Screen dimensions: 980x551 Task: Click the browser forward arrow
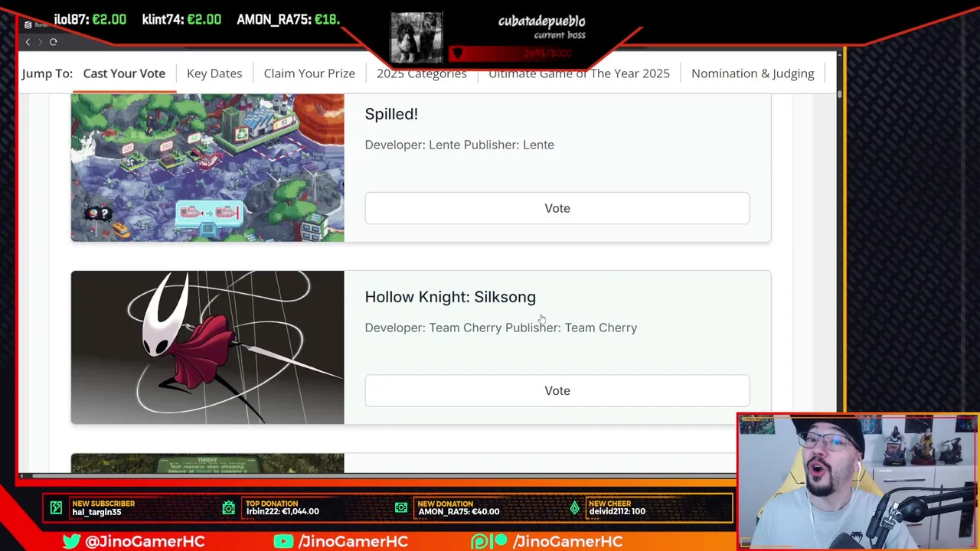[x=40, y=42]
